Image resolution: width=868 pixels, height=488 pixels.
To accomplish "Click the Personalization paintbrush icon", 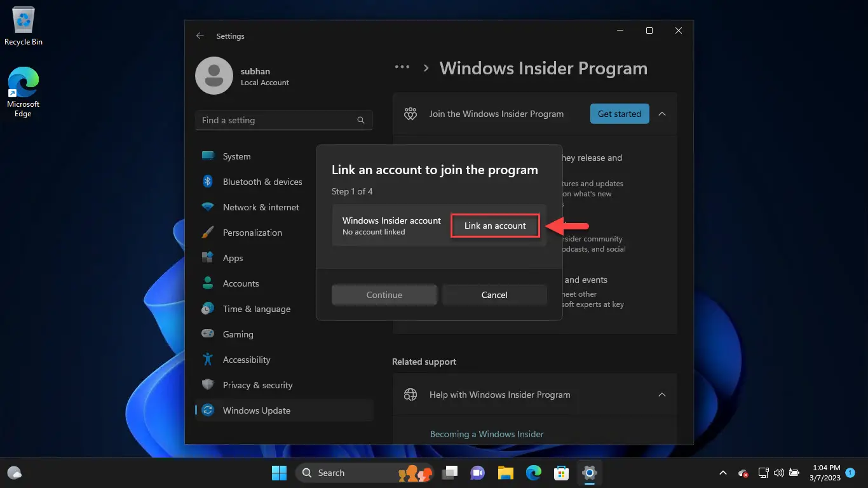I will (x=208, y=233).
